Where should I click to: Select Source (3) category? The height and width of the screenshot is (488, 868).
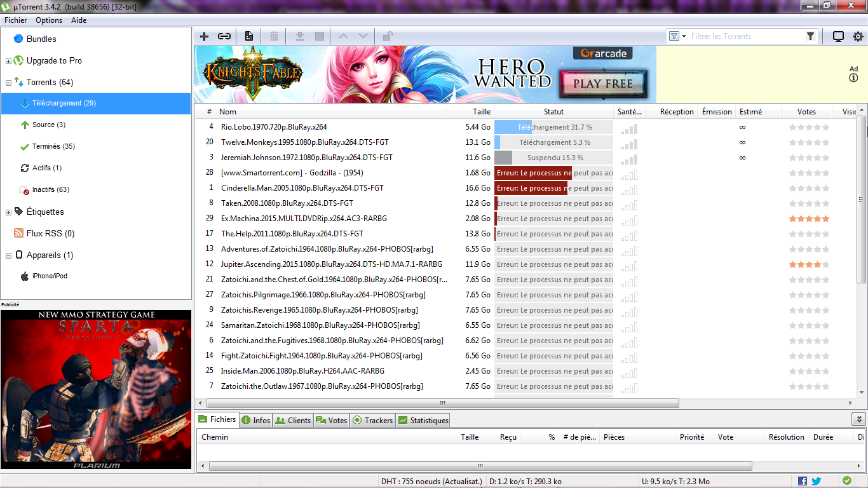click(49, 125)
